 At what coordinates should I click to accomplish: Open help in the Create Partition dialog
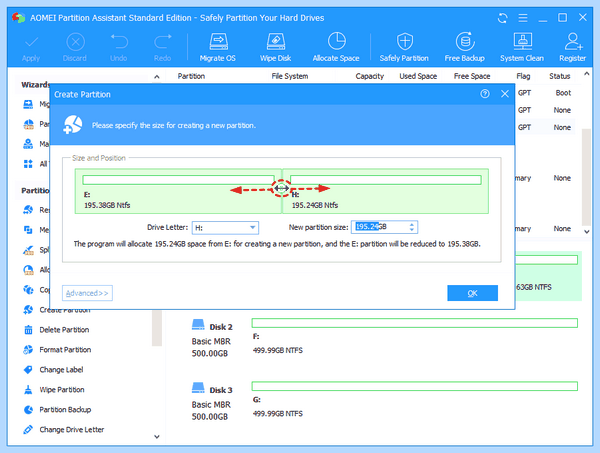485,94
